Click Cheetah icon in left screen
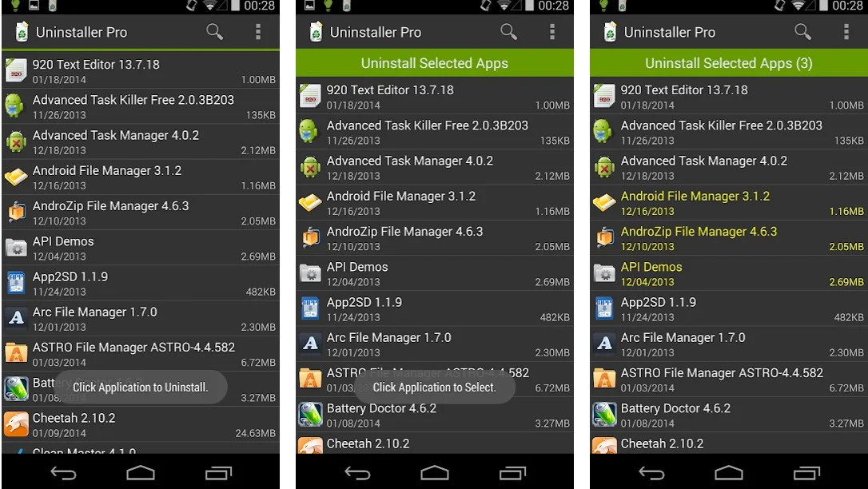 (x=16, y=424)
